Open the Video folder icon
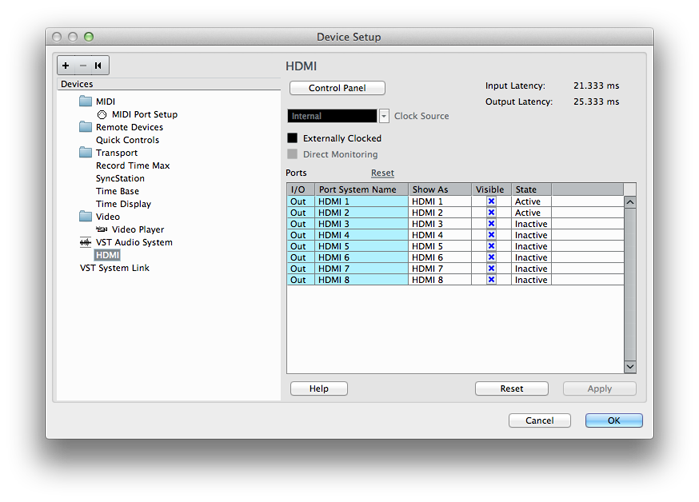 click(86, 217)
